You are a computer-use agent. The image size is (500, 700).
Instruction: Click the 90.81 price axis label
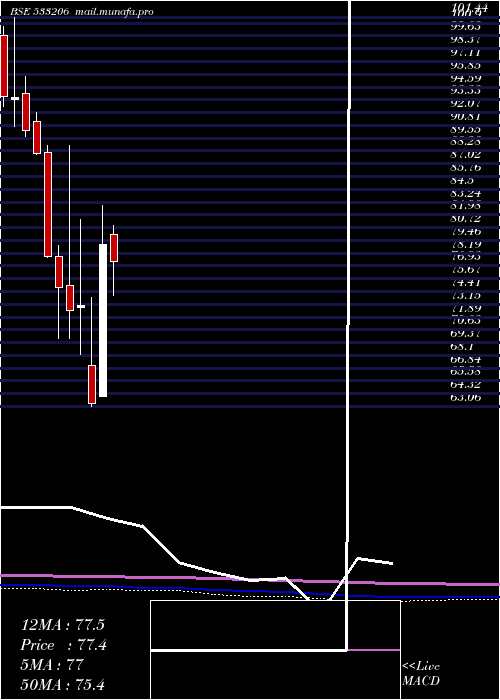[x=466, y=117]
